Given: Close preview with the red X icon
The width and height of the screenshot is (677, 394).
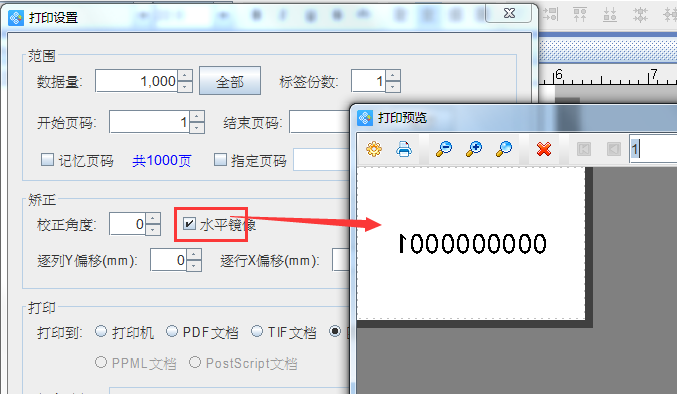Looking at the screenshot, I should tap(544, 149).
